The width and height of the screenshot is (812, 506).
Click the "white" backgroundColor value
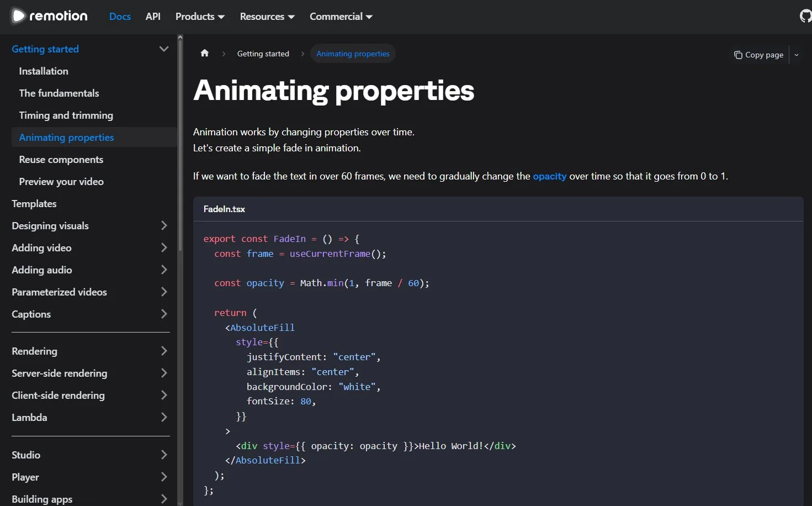(x=357, y=387)
